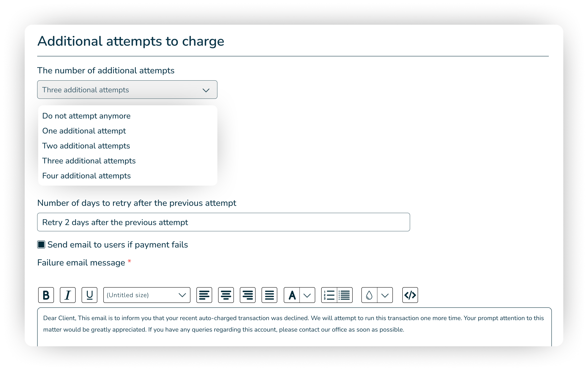
Task: Open the number of additional attempts dropdown
Action: 127,90
